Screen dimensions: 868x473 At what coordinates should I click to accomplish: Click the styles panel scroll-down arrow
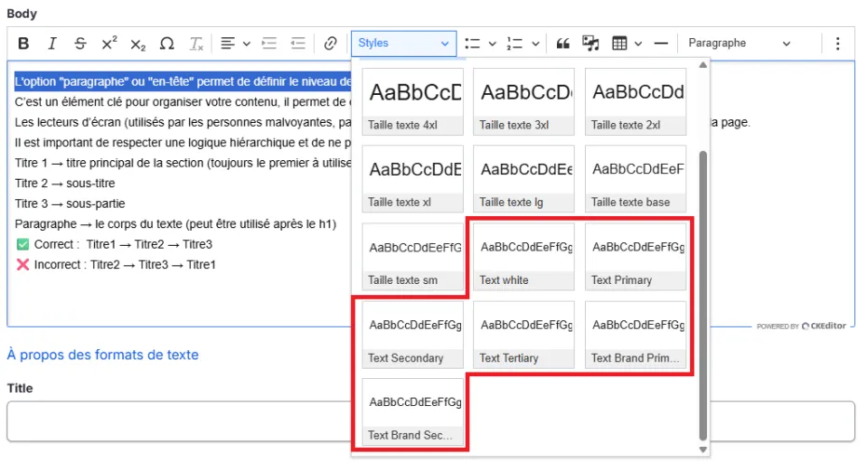coord(703,450)
